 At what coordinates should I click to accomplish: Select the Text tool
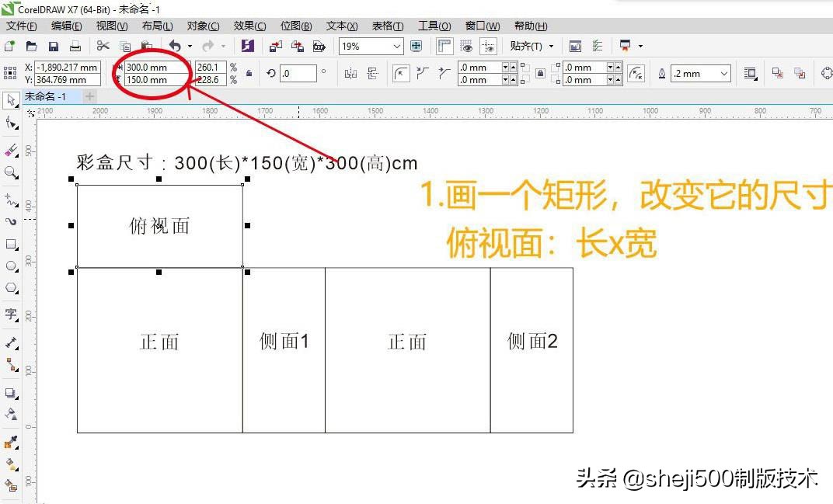coord(11,315)
